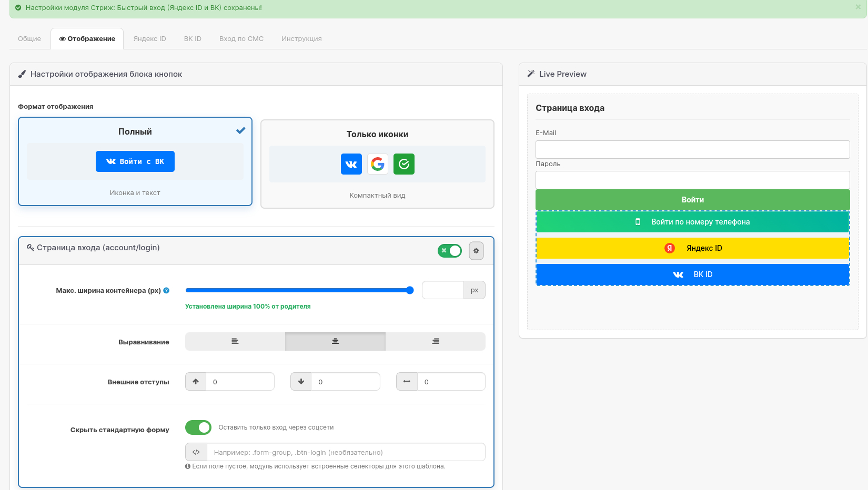This screenshot has height=490, width=868.
Task: Dismiss the green saved notification
Action: pyautogui.click(x=858, y=7)
